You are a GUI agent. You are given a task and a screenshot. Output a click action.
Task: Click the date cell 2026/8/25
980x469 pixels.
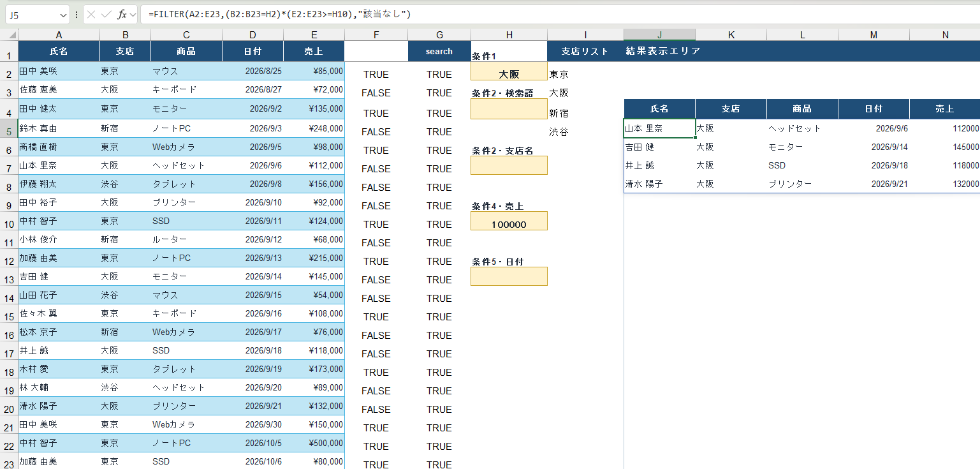tap(252, 71)
